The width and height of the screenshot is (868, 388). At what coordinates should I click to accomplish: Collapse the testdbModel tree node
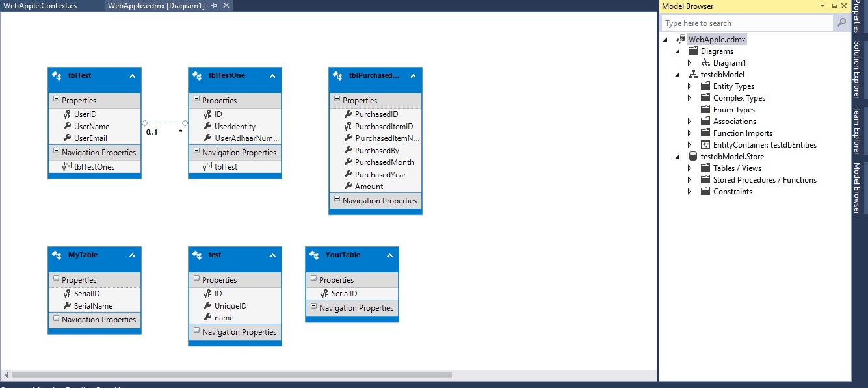(x=677, y=74)
